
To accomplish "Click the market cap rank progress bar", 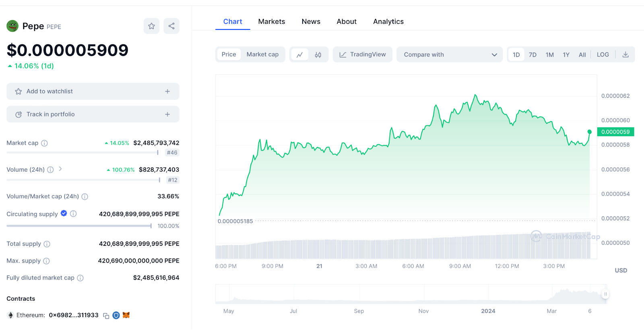I will click(83, 153).
